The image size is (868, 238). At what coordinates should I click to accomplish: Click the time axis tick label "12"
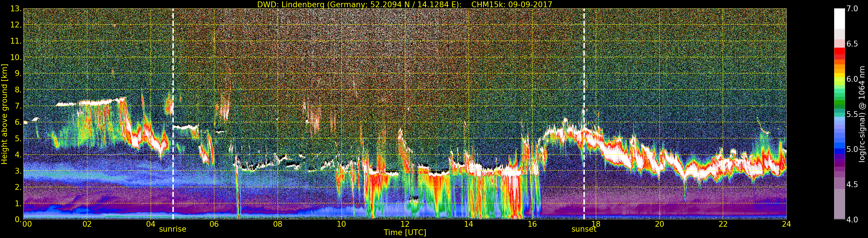405,224
